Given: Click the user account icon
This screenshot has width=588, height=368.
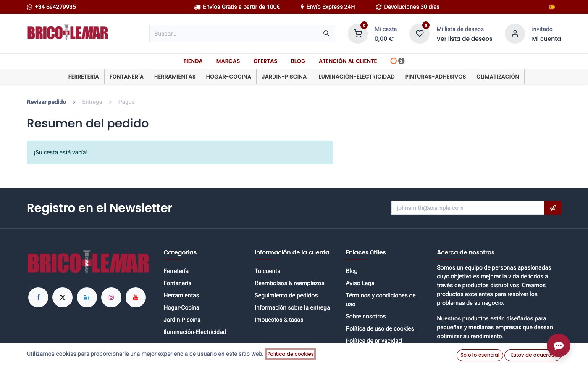Looking at the screenshot, I should click(x=515, y=34).
